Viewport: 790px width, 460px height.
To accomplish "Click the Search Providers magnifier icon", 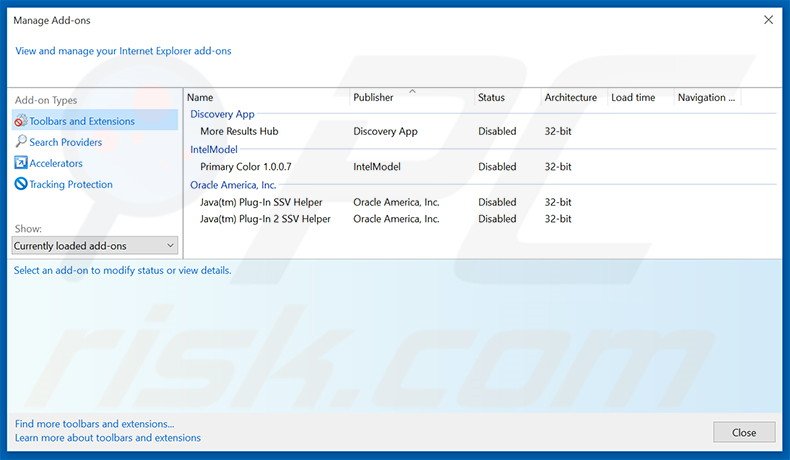I will [x=21, y=142].
